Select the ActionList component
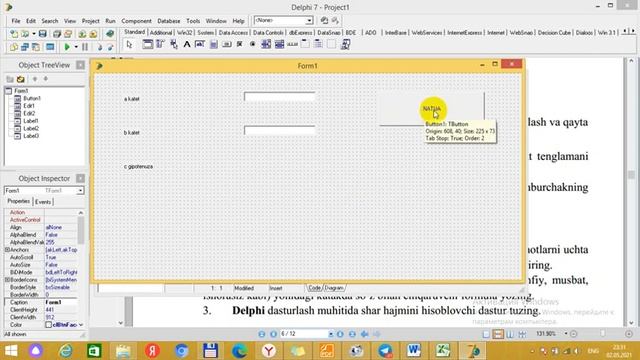This screenshot has height=360, width=640. point(345,44)
